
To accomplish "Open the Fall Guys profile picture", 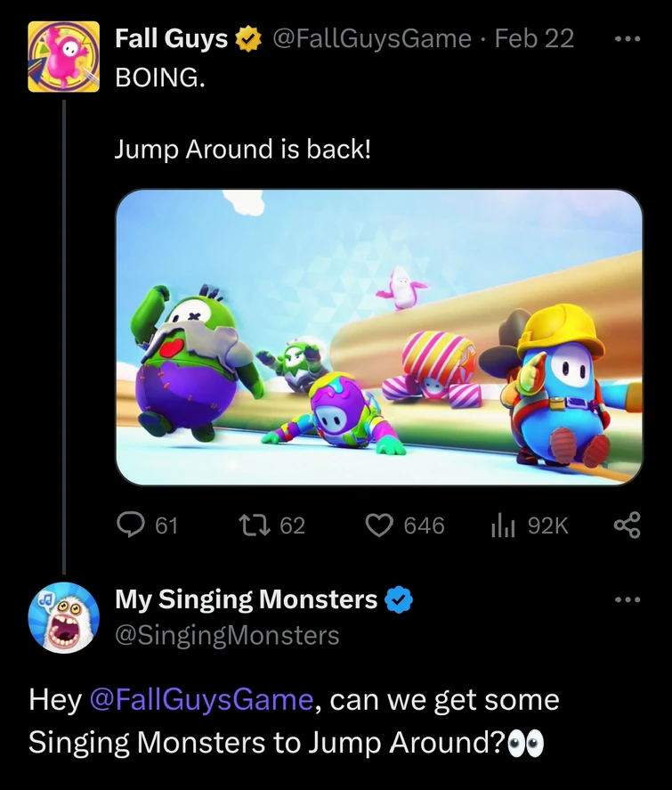I will tap(63, 57).
